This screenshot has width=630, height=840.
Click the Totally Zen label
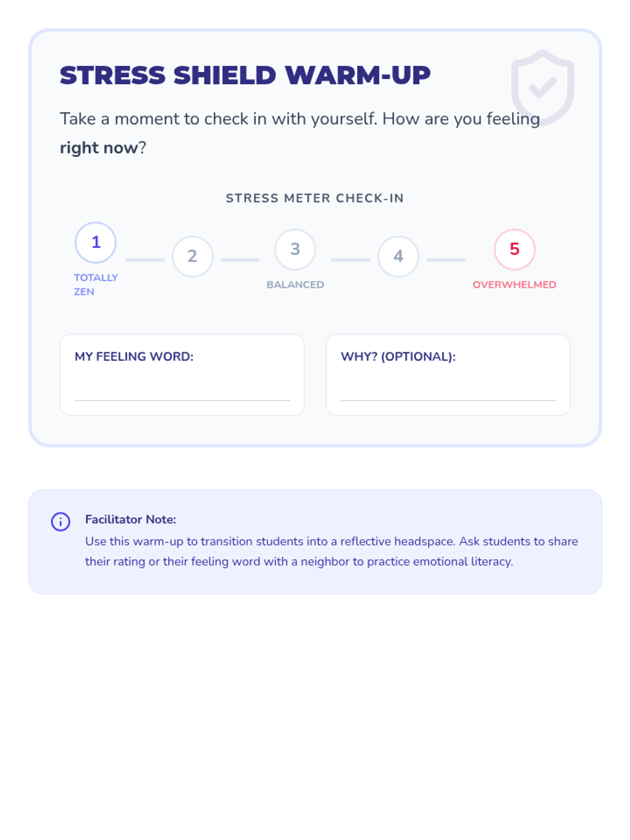click(x=95, y=284)
